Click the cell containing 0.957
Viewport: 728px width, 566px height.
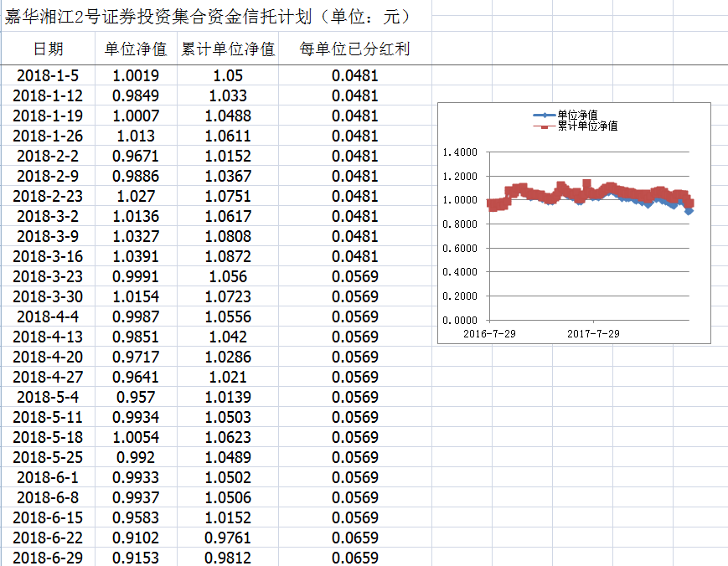(136, 397)
